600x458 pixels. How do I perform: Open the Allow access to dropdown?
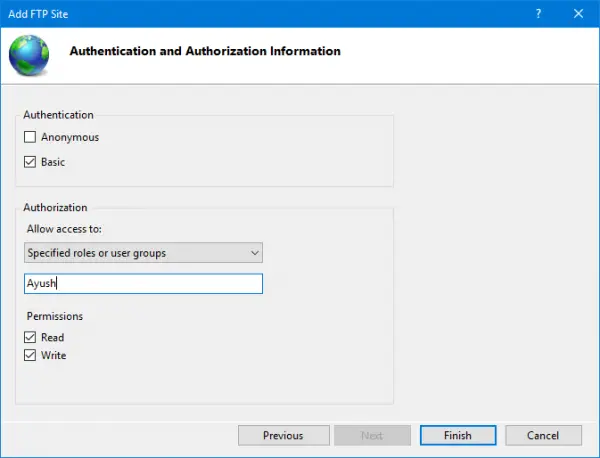pyautogui.click(x=143, y=253)
